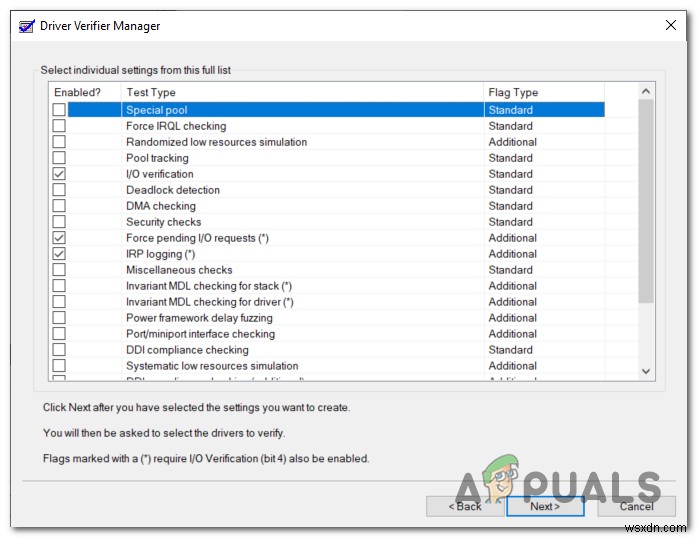Enable the Force IRQL checking checkbox

[x=59, y=125]
